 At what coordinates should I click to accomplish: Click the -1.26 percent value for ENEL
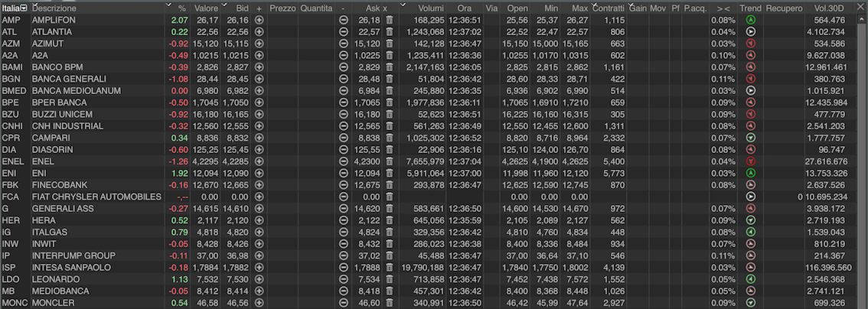[x=179, y=161]
